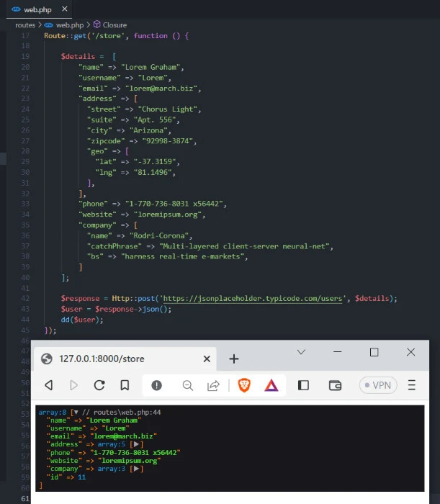440x504 pixels.
Task: Toggle the browser sidebar panel
Action: tap(303, 385)
